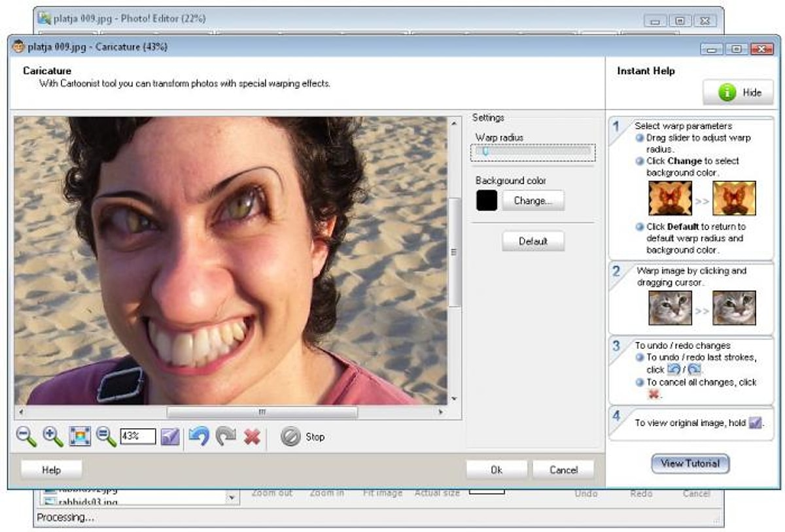Redo the last warp stroke
Viewport: 785px width, 532px height.
point(226,437)
